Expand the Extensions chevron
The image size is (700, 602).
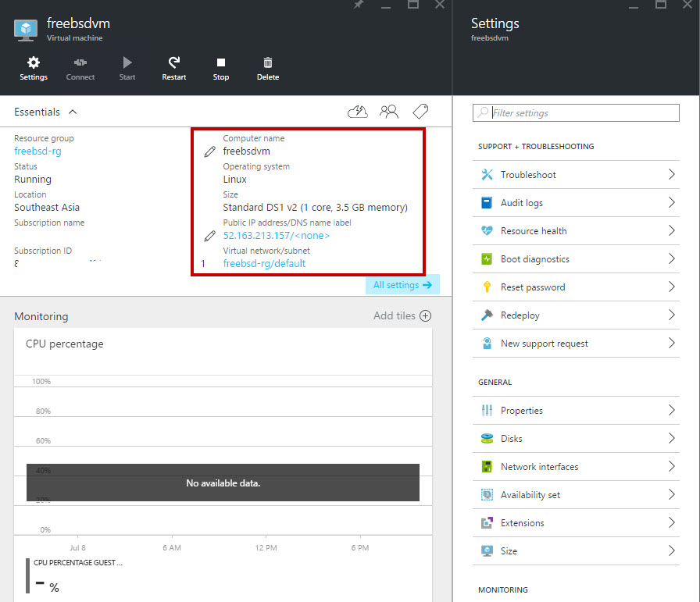click(x=671, y=522)
